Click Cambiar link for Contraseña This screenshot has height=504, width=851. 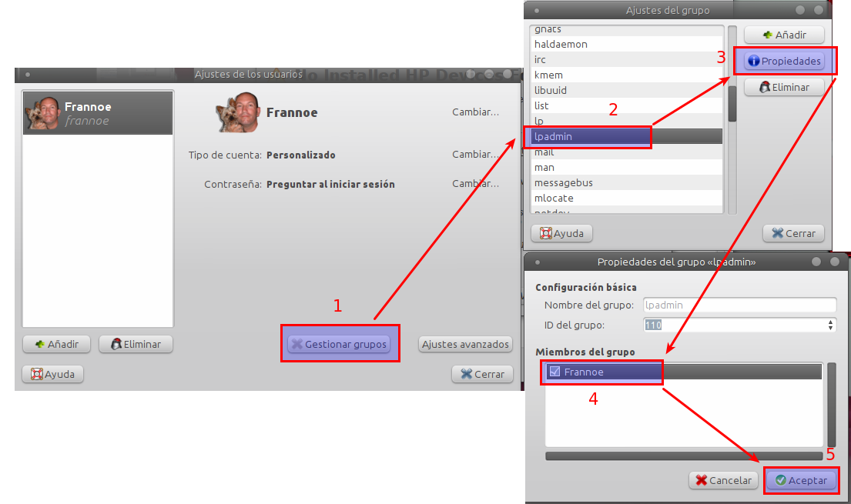click(x=475, y=184)
